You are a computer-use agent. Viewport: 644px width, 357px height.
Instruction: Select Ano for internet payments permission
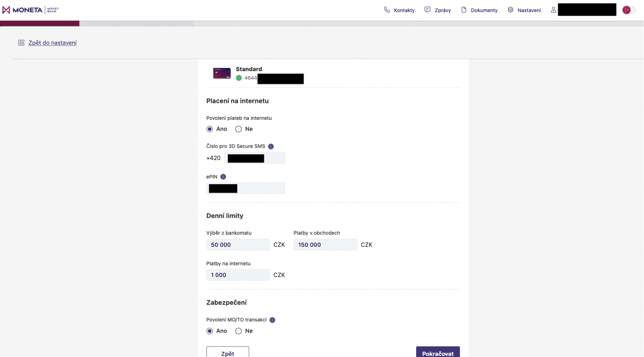pyautogui.click(x=210, y=129)
